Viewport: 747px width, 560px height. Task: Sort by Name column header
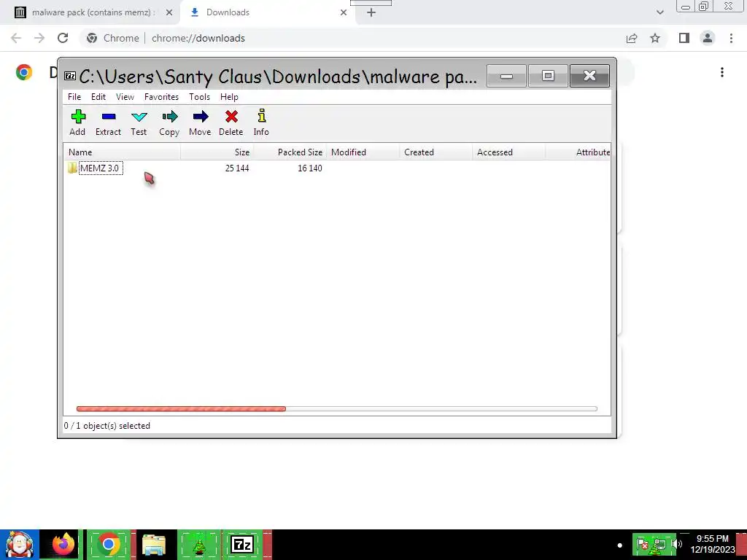[122, 152]
